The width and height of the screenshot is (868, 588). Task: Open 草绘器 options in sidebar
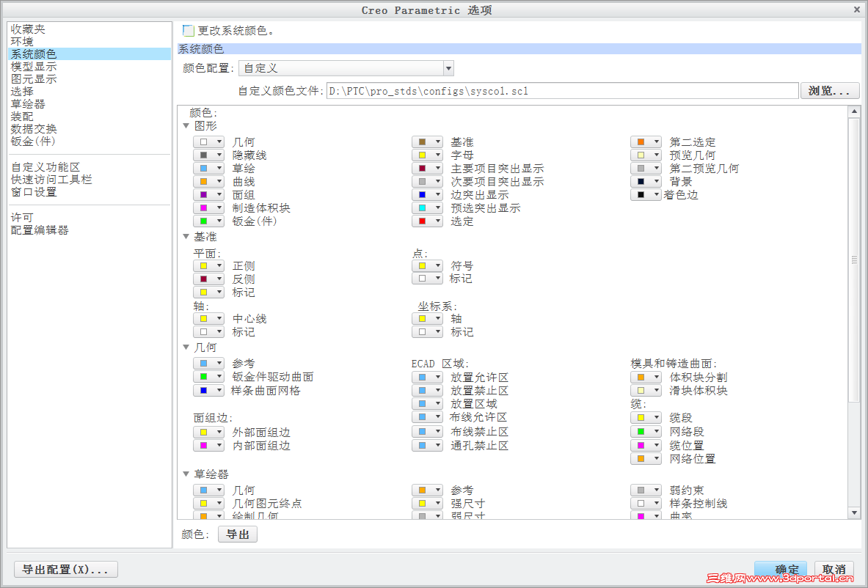28,103
